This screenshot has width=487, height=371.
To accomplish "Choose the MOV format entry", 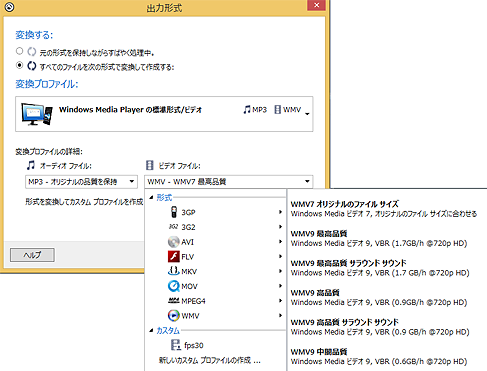I will coord(216,286).
